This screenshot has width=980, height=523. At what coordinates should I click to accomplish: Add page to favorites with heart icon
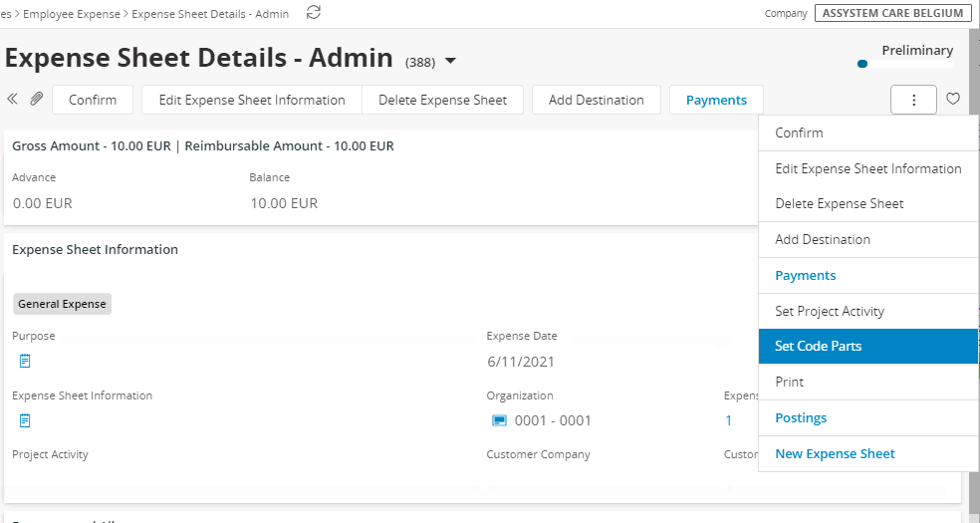pyautogui.click(x=952, y=99)
